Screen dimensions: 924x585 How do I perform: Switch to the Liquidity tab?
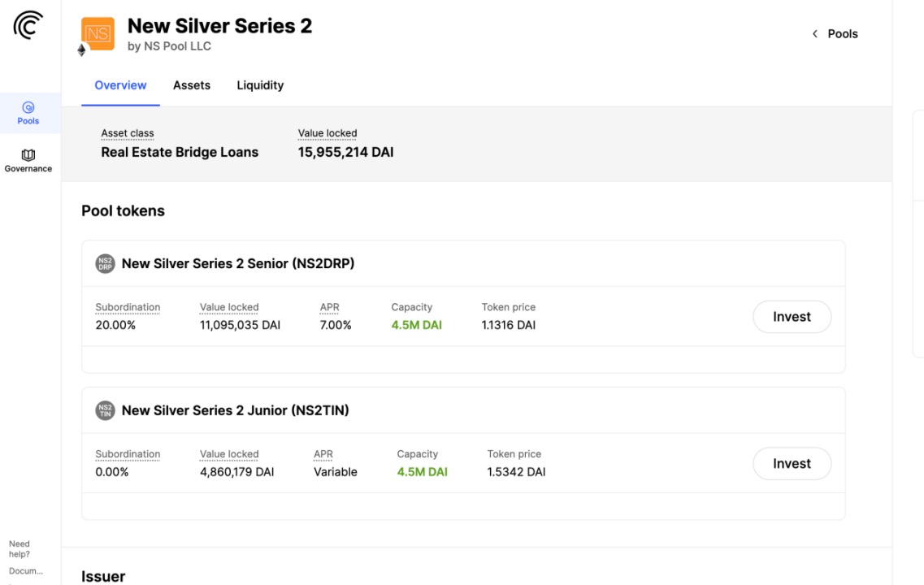260,85
